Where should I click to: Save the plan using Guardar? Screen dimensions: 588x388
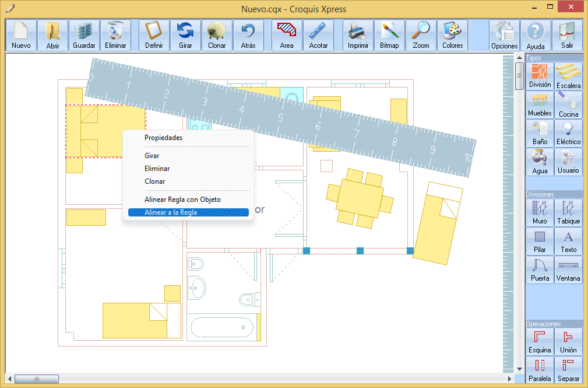click(84, 35)
